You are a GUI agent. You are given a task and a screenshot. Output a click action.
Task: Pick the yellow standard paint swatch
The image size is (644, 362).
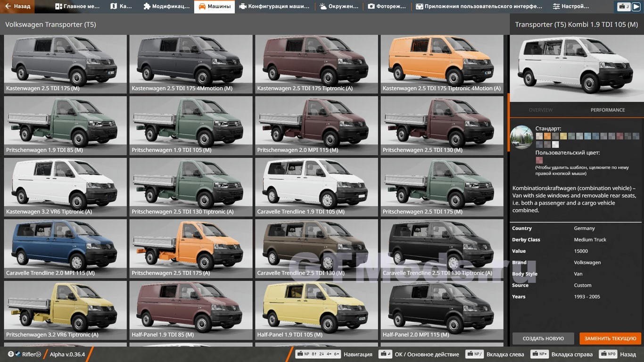pos(563,136)
